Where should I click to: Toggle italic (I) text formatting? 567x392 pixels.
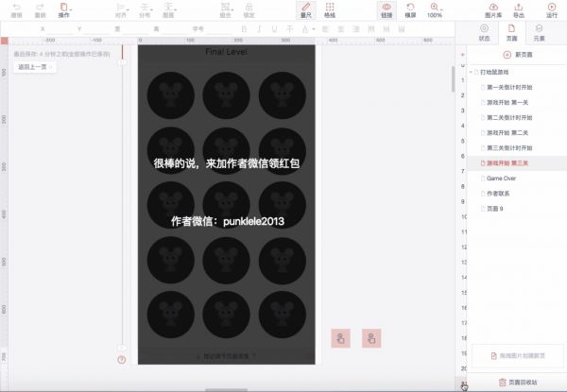click(259, 29)
